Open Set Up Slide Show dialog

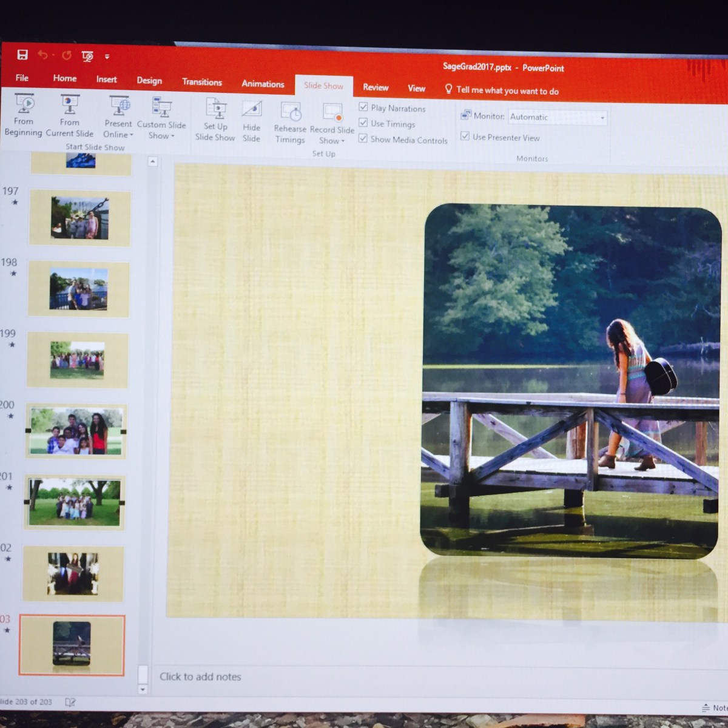(x=215, y=120)
